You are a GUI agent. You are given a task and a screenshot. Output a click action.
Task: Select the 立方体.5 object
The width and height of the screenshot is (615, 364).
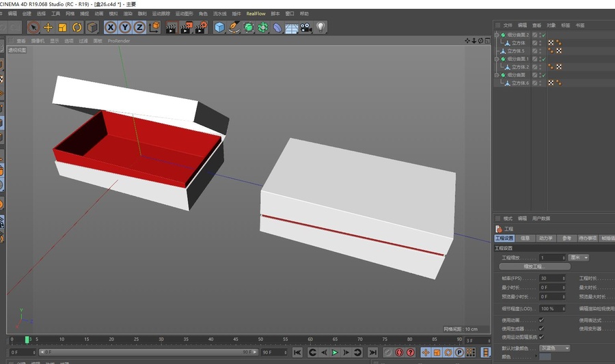coord(516,51)
